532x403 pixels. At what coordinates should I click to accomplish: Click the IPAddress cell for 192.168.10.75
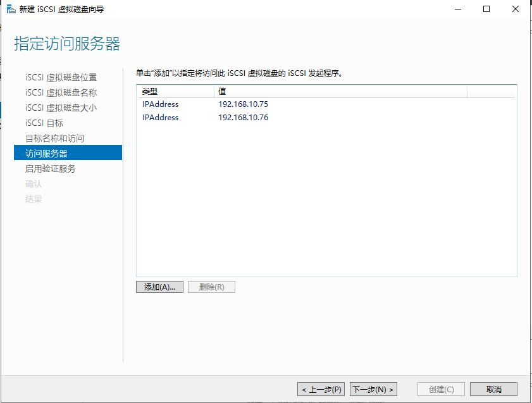pyautogui.click(x=161, y=104)
